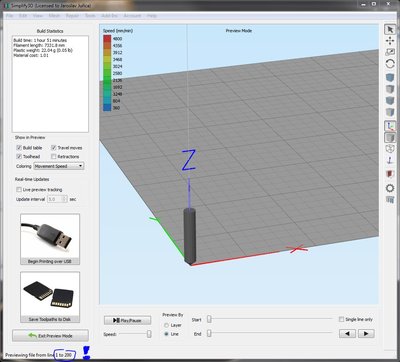Click Save Toolpaths to Disk button
The width and height of the screenshot is (400, 362).
(x=50, y=297)
